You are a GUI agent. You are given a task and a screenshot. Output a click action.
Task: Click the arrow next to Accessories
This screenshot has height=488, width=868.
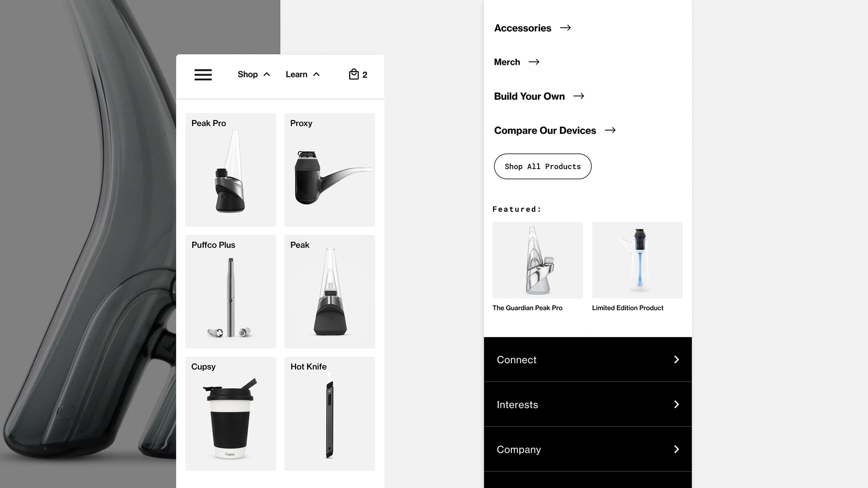(x=565, y=28)
